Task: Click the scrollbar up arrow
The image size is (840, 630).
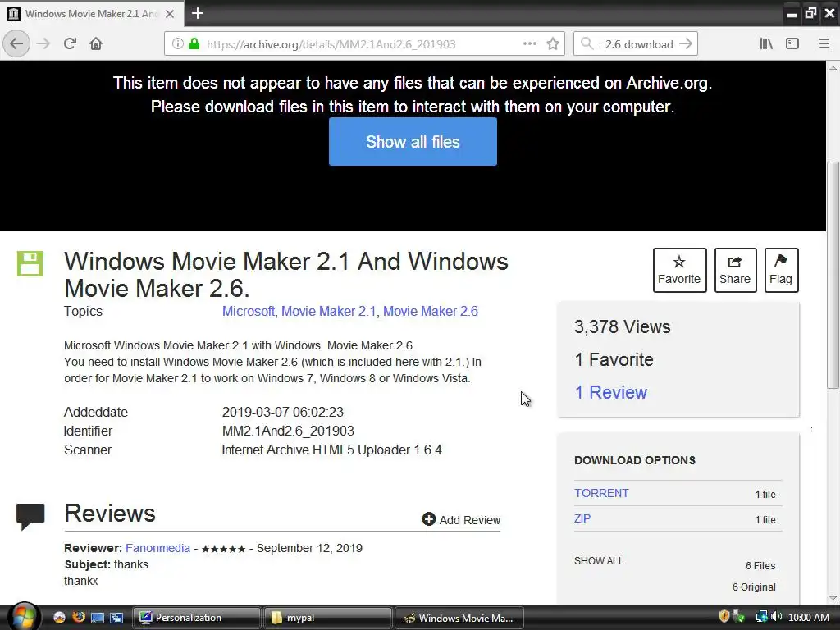Action: coord(833,68)
